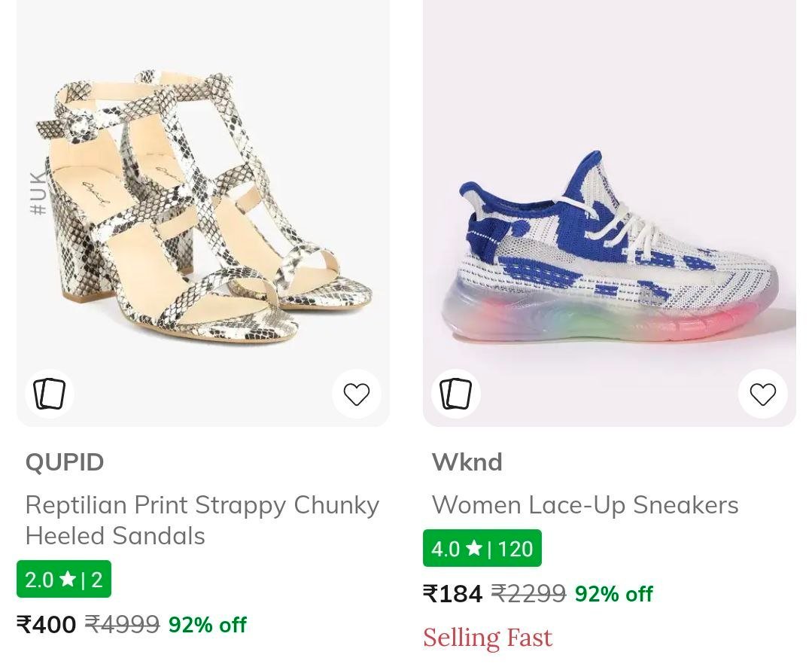
Task: Click the red Selling Fast label
Action: [x=488, y=637]
